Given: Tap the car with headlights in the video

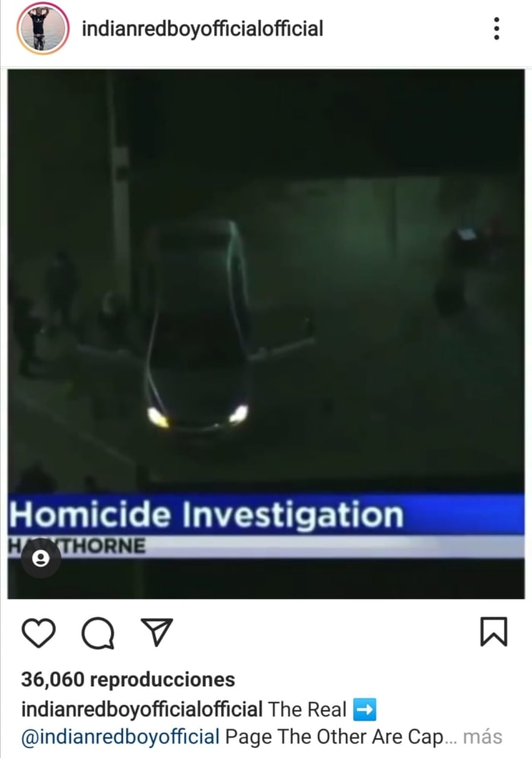Looking at the screenshot, I should (197, 328).
